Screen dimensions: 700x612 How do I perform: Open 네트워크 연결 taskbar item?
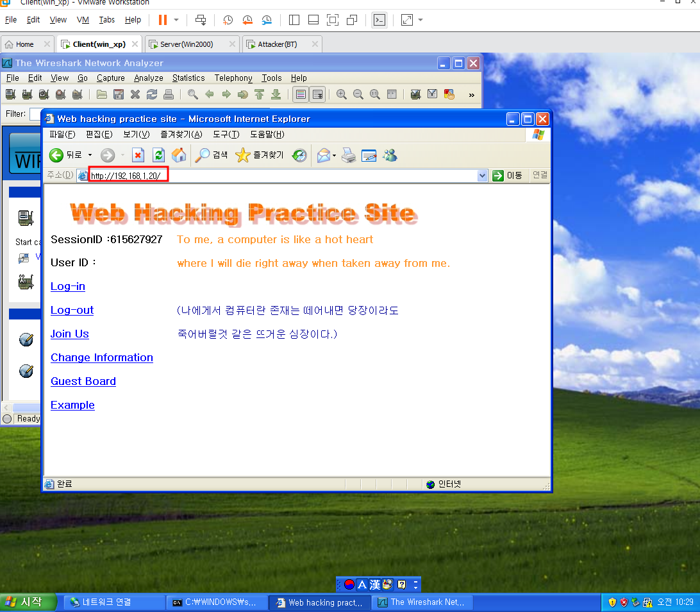[x=114, y=602]
